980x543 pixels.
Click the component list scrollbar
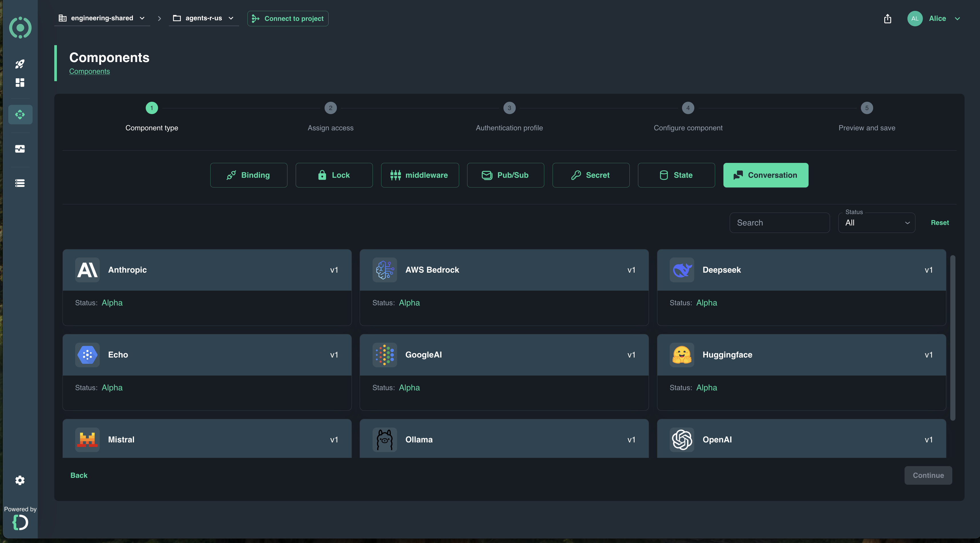coord(953,338)
